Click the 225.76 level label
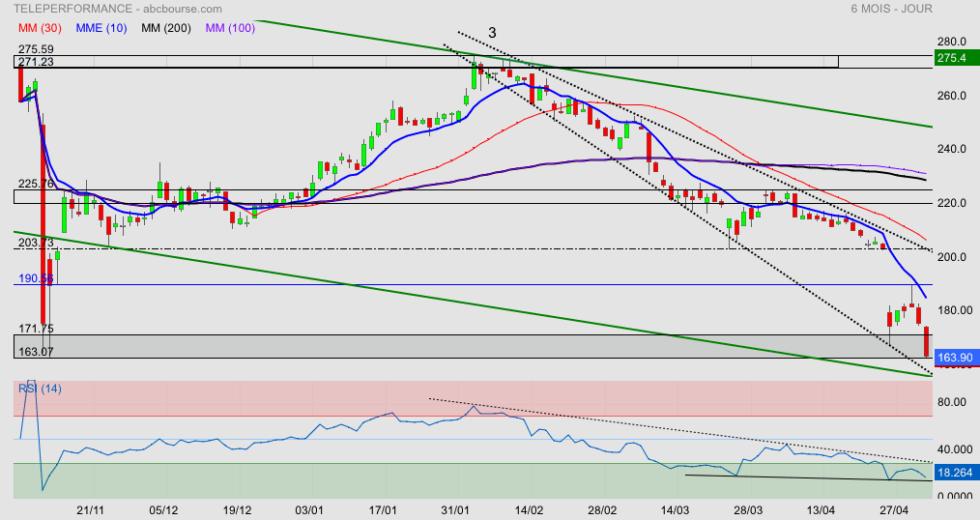This screenshot has height=520, width=980. click(x=36, y=184)
